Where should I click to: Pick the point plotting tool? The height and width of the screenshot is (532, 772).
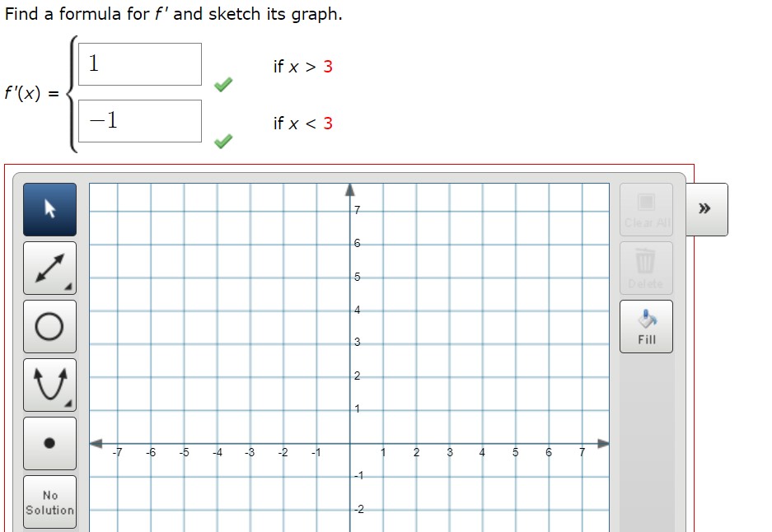50,442
